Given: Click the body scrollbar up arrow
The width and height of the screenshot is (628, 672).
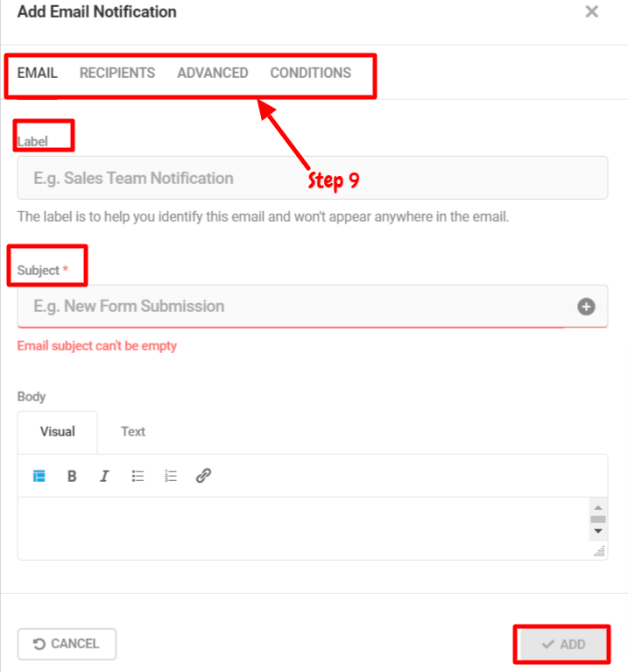Looking at the screenshot, I should (x=598, y=507).
